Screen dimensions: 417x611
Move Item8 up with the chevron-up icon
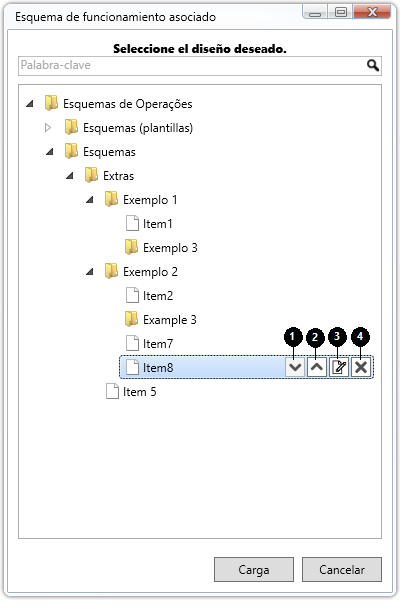(316, 367)
